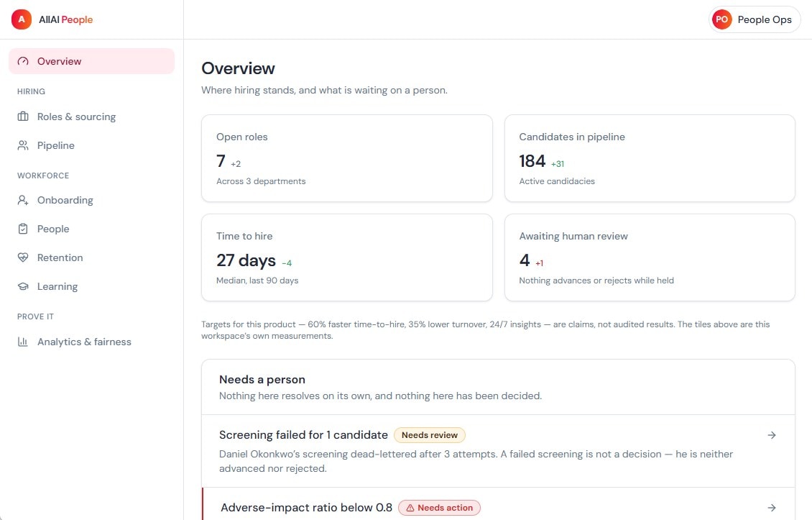Click the Overview page heading
The image size is (812, 520).
(239, 68)
